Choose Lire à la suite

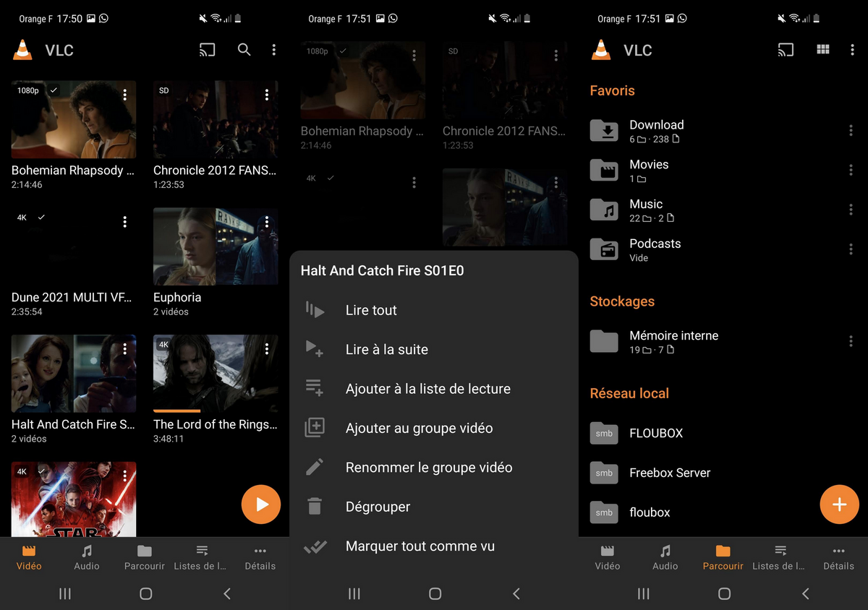point(434,349)
